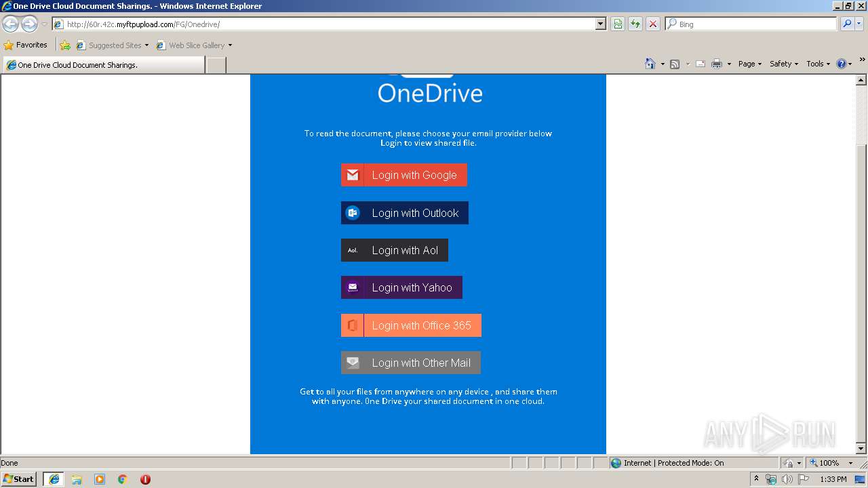The height and width of the screenshot is (488, 868).
Task: Expand search provider dropdown arrow
Action: pyautogui.click(x=860, y=24)
